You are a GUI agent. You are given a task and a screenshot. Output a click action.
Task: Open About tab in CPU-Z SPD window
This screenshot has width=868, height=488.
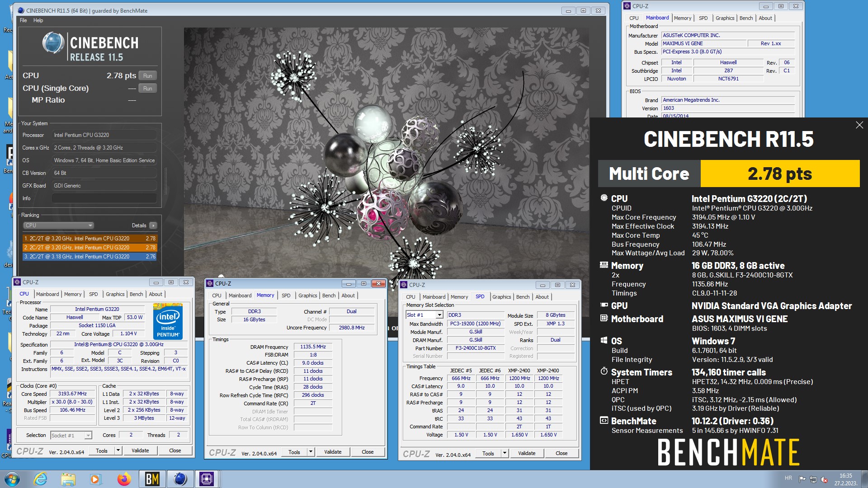click(x=542, y=297)
